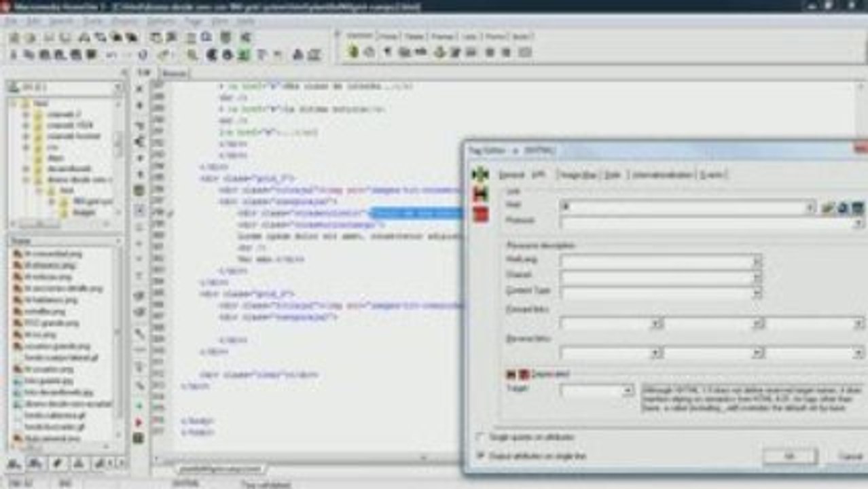
Task: Close document with the X in editor toolbar
Action: tap(139, 88)
